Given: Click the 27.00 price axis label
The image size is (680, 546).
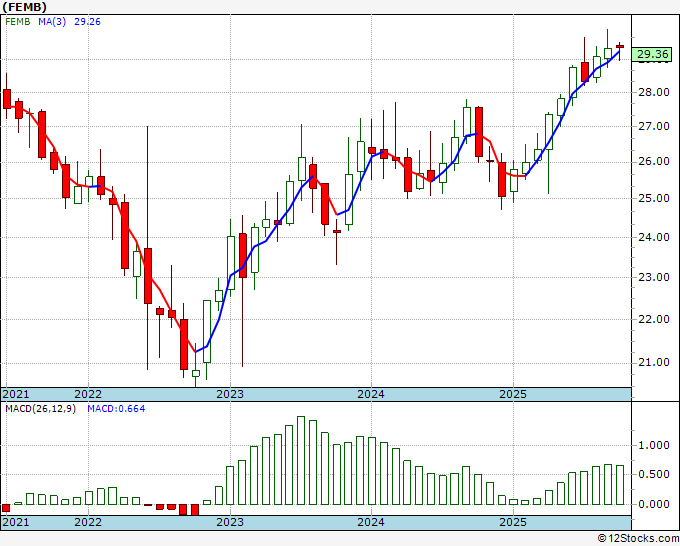Looking at the screenshot, I should point(655,127).
